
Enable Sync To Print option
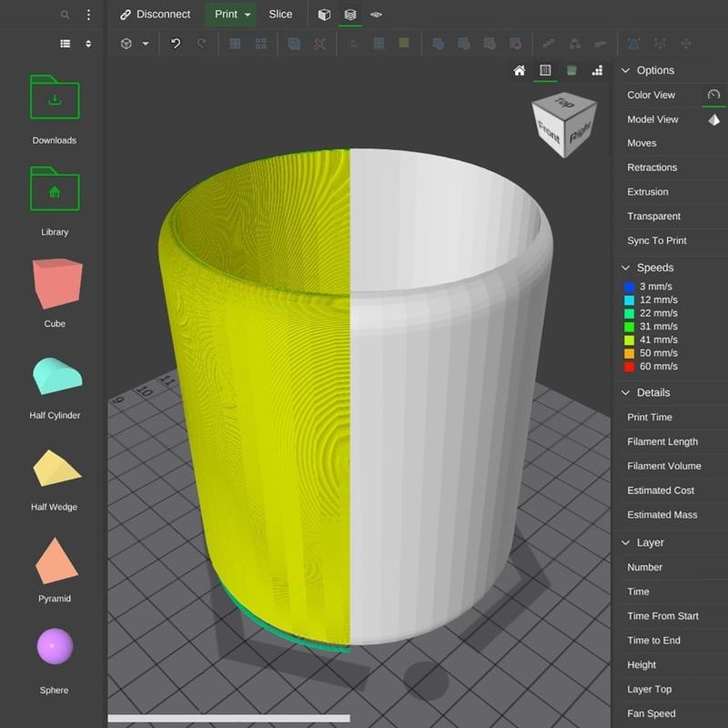pos(656,241)
